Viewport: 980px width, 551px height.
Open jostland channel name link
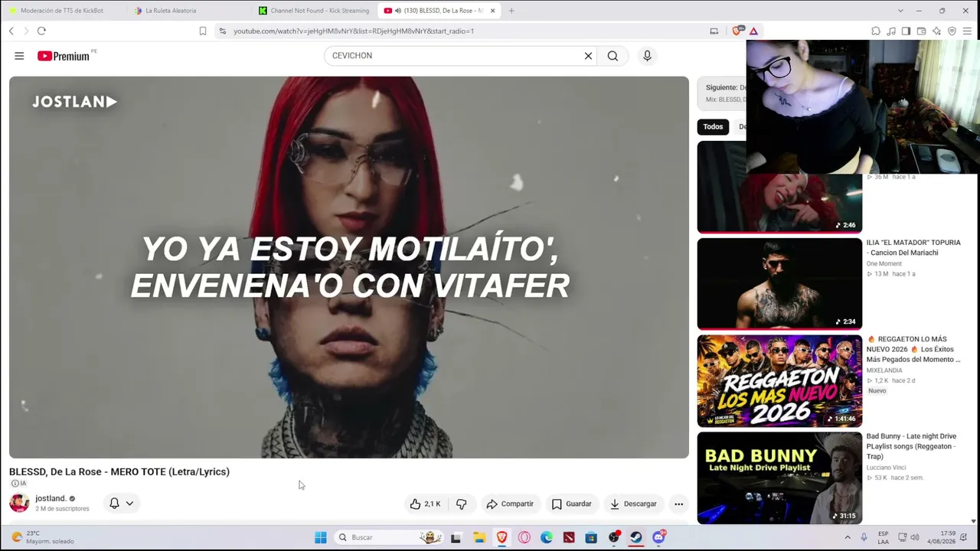[x=51, y=498]
